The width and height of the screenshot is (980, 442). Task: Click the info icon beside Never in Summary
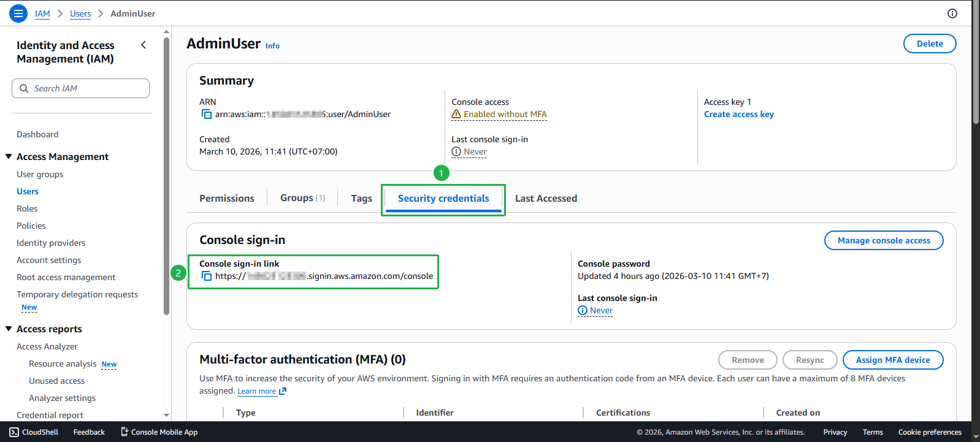click(x=456, y=151)
